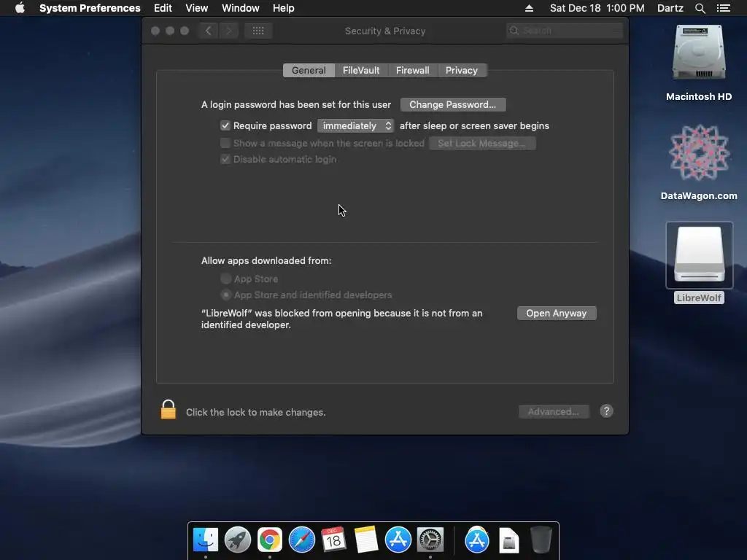Click the Change Password button
Screen dimensions: 747x560
453,105
